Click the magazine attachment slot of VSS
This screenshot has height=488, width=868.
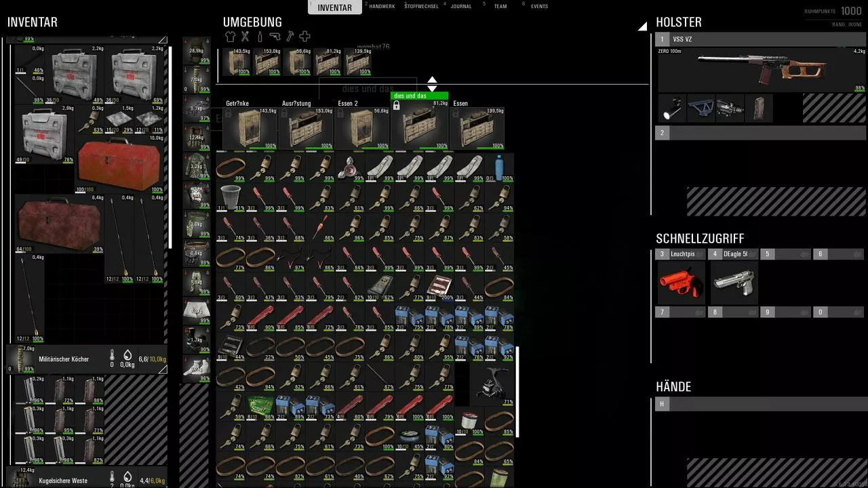pos(758,108)
